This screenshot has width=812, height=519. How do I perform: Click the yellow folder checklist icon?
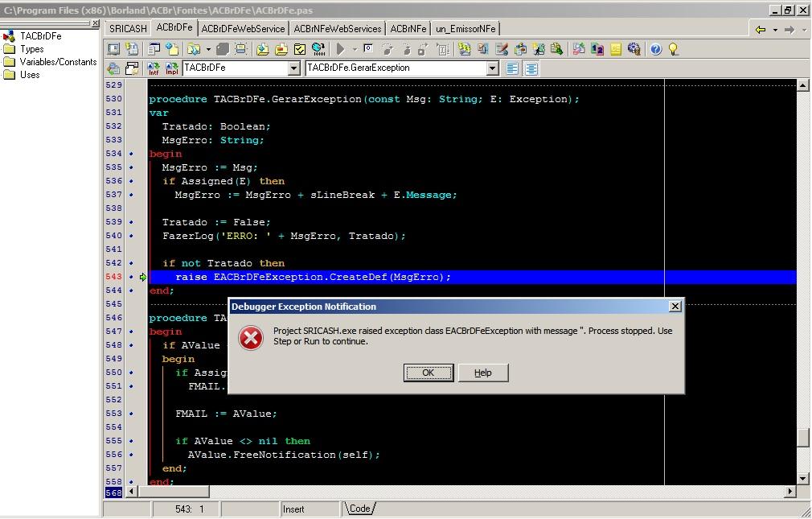coord(300,49)
